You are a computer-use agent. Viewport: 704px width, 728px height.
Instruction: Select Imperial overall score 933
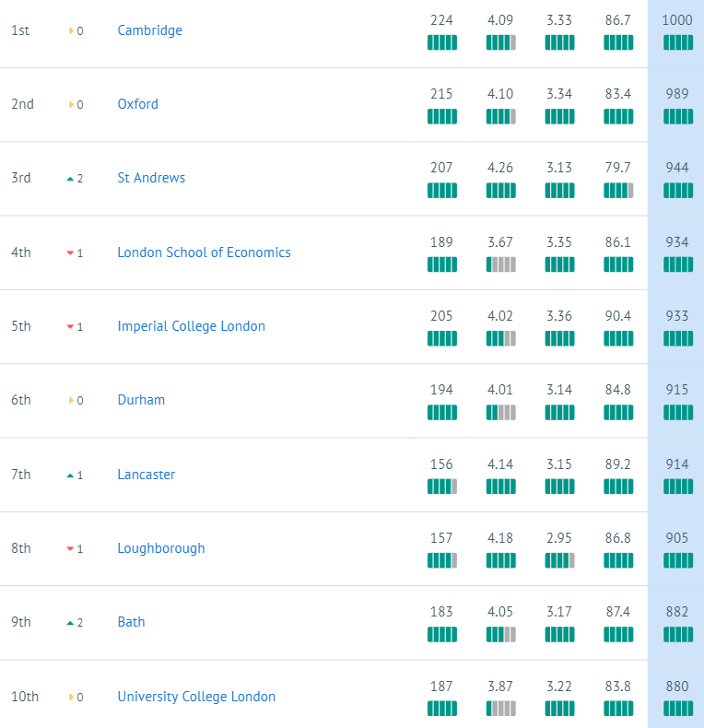(677, 316)
